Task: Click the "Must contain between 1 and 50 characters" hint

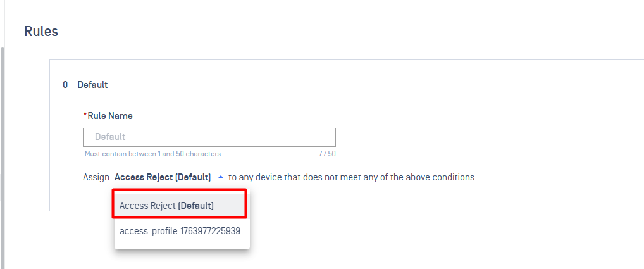Action: (x=152, y=154)
